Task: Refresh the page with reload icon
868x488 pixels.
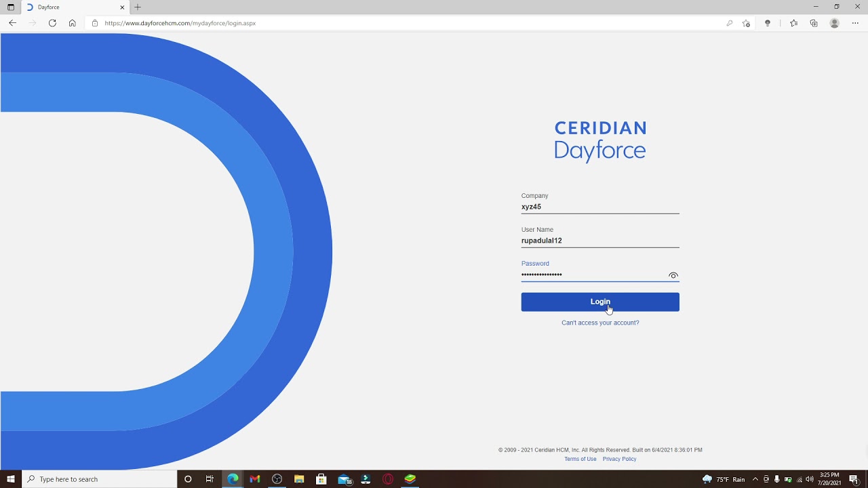Action: [52, 23]
